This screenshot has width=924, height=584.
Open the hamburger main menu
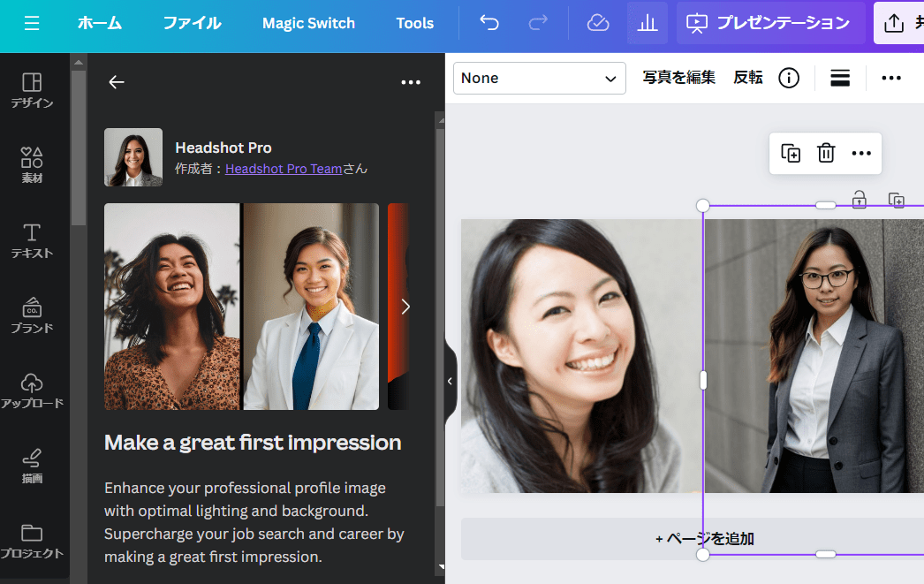point(32,23)
